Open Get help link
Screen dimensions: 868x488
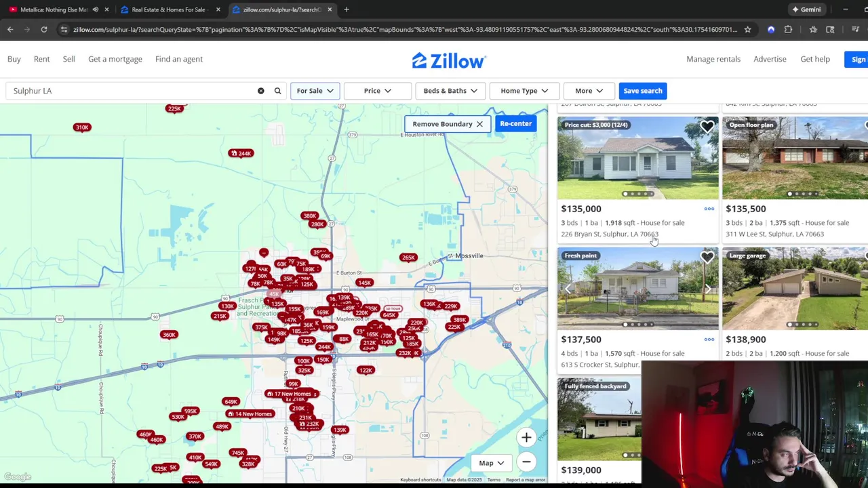815,59
